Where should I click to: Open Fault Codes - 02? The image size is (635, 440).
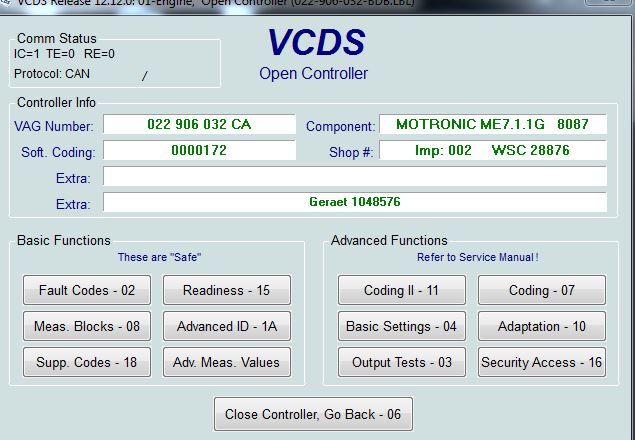click(x=87, y=290)
